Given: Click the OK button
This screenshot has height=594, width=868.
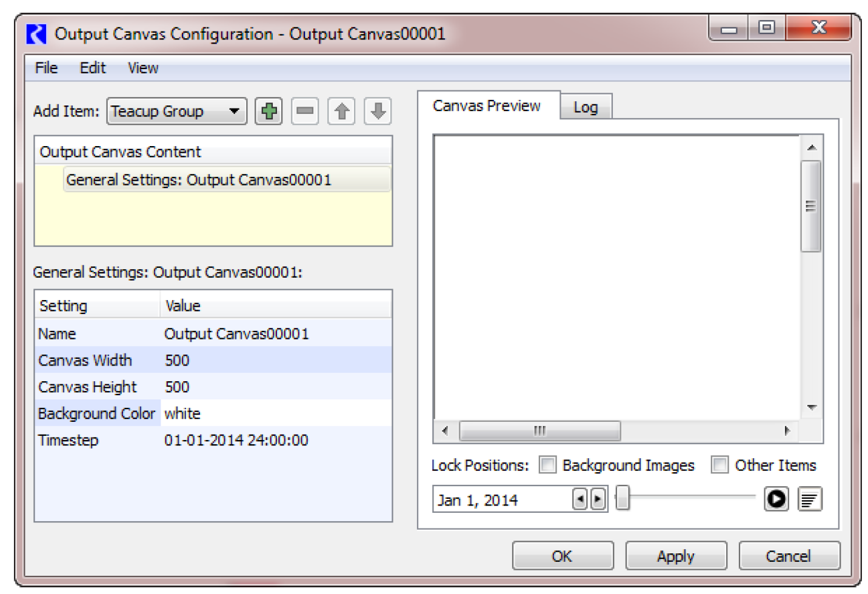Looking at the screenshot, I should click(x=562, y=556).
